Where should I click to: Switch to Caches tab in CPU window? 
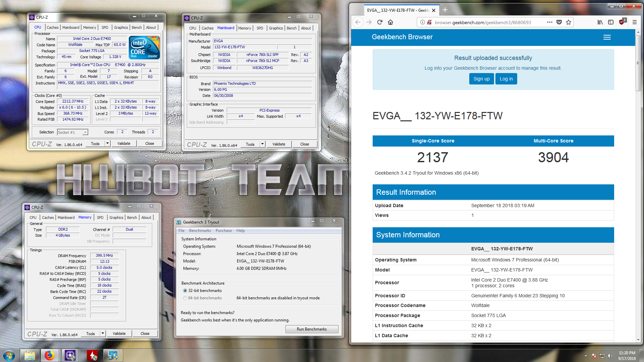[x=52, y=27]
